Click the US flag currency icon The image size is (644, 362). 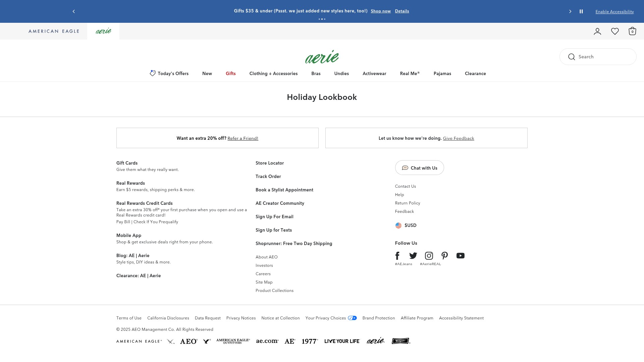[x=398, y=226]
